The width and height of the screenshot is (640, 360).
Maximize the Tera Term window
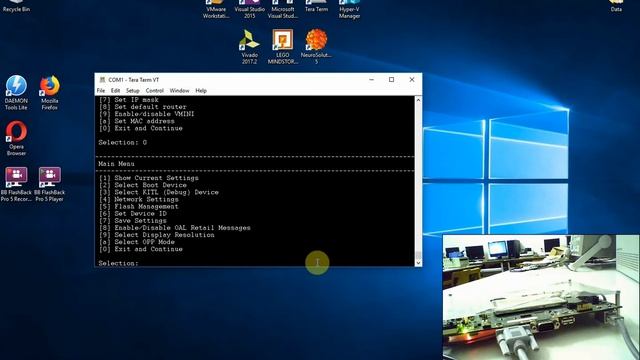(391, 80)
